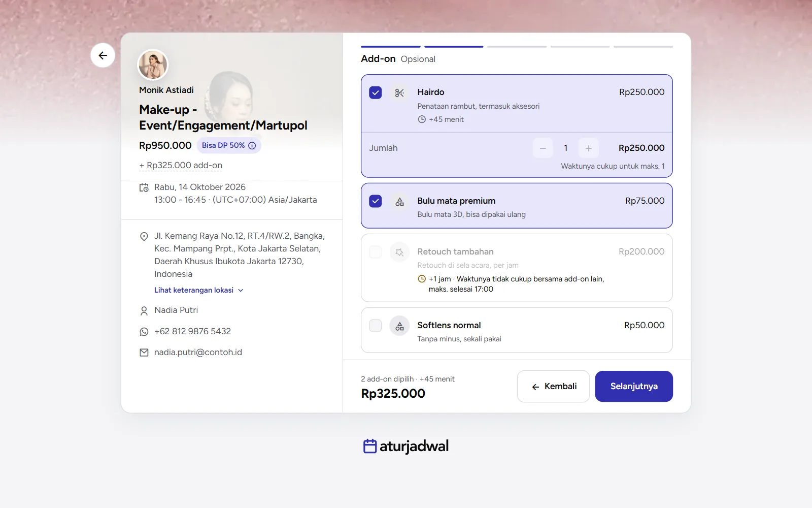The image size is (812, 508).
Task: Increase Hairdo quantity with the plus button
Action: click(x=588, y=148)
